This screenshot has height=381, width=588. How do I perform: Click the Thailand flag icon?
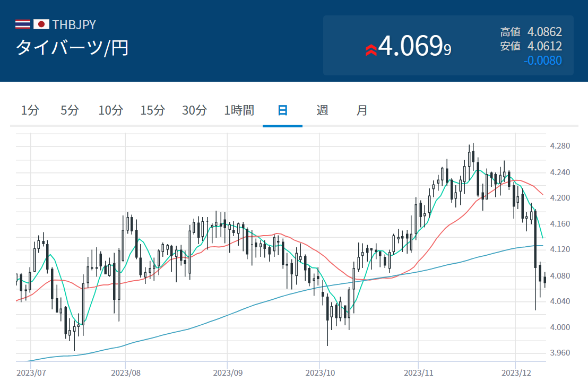[22, 24]
